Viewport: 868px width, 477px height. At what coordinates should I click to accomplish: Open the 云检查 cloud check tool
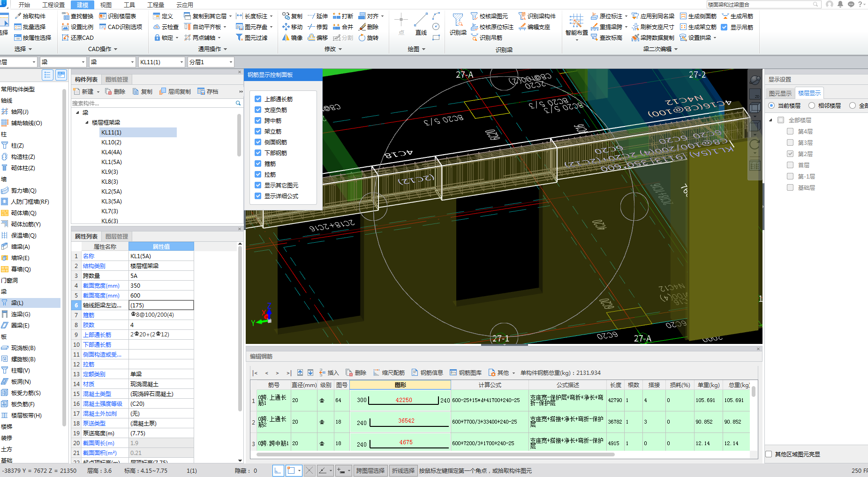[x=166, y=27]
